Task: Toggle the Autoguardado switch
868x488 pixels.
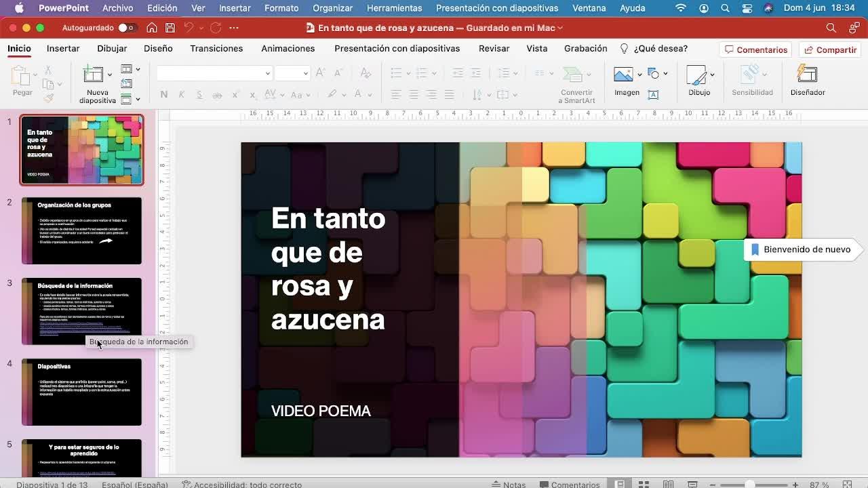Action: 126,28
